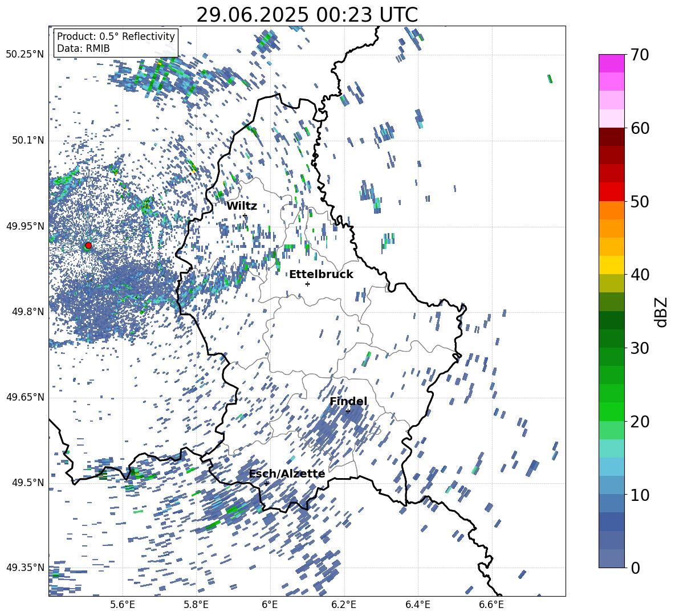Click the Ettelbruck city label
The image size is (675, 616).
(x=321, y=275)
